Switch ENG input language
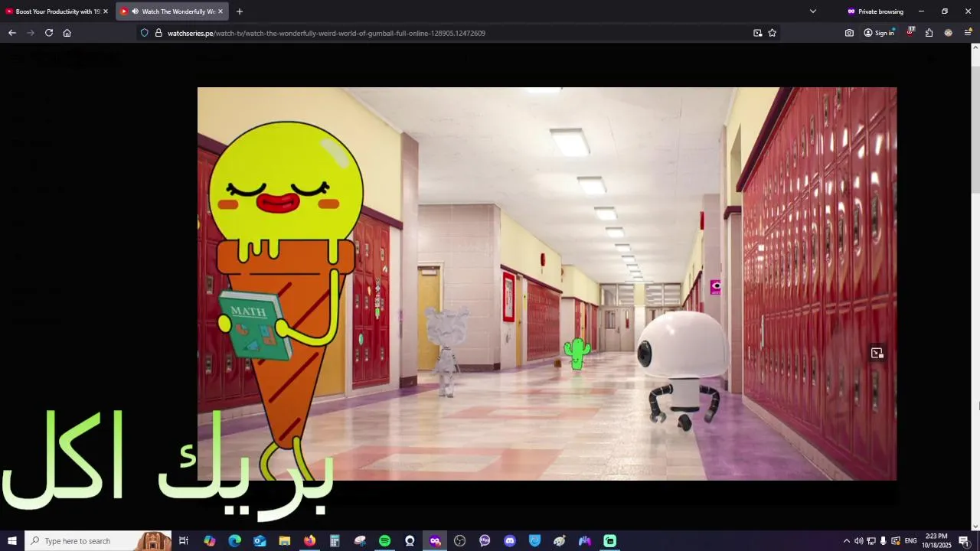The height and width of the screenshot is (551, 980). tap(911, 541)
